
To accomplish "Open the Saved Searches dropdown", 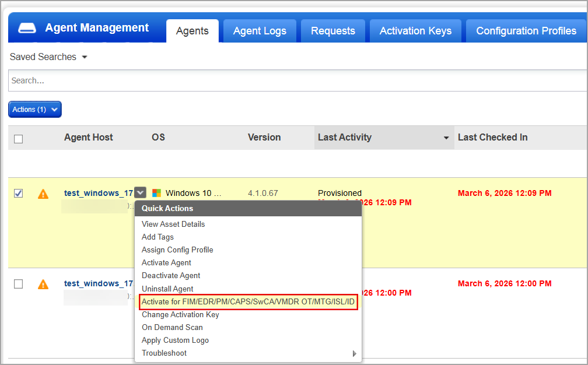I will point(48,57).
